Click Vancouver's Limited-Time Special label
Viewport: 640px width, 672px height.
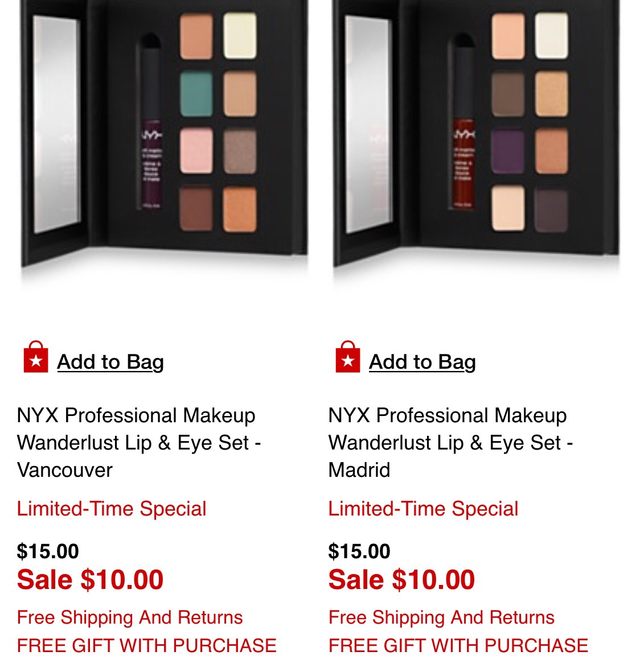click(112, 509)
